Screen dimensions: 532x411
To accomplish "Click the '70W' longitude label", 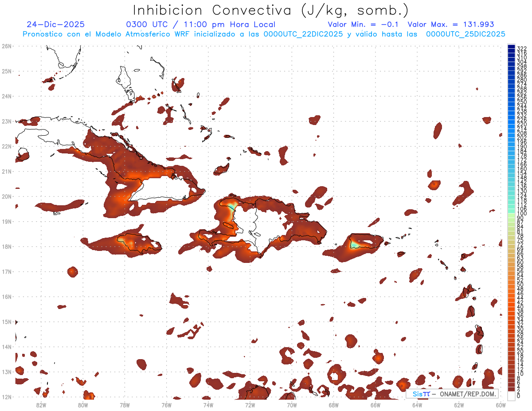I will (292, 404).
